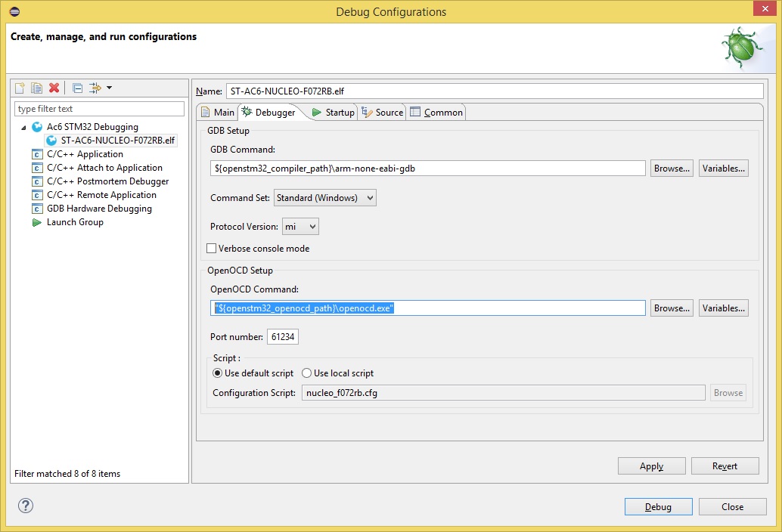Click the filter launch configurations icon
Viewport: 782px width, 532px height.
[x=96, y=88]
